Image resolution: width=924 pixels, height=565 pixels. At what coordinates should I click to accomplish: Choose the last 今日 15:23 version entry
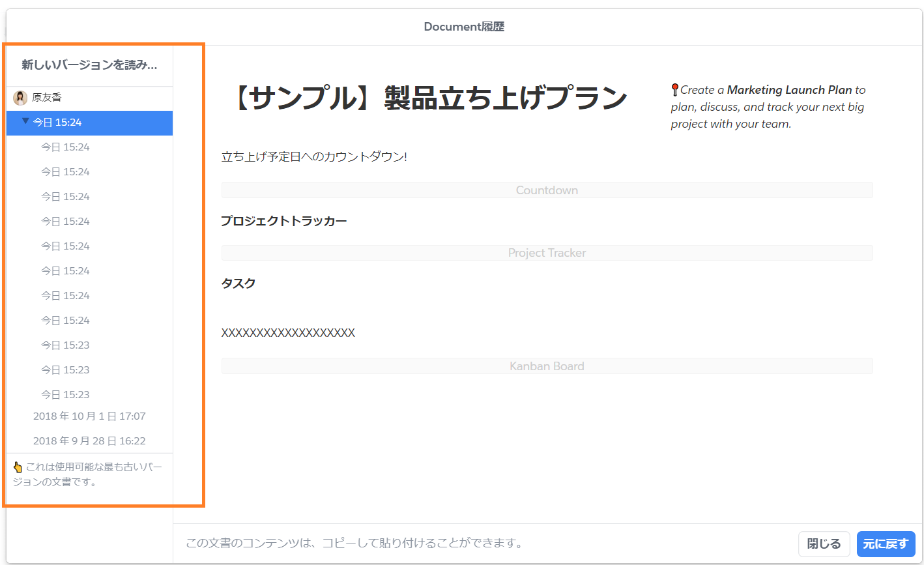click(x=65, y=395)
